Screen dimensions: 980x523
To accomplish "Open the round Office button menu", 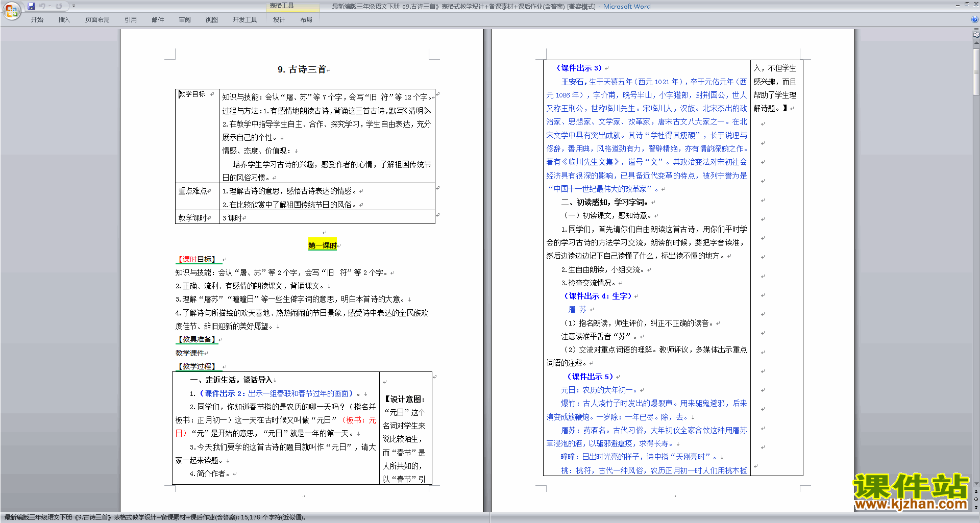I will 11,11.
